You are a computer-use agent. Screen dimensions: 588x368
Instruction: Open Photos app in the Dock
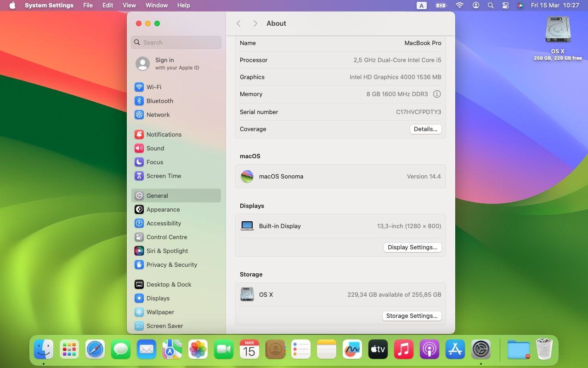tap(198, 350)
